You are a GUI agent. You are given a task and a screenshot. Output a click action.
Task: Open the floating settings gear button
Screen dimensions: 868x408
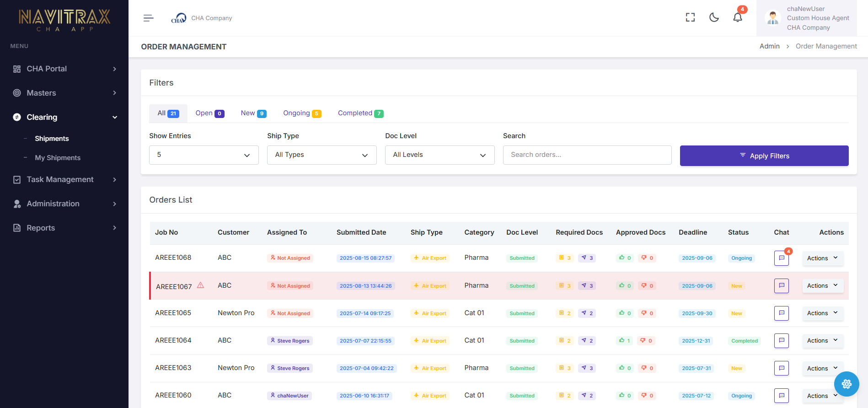(846, 384)
